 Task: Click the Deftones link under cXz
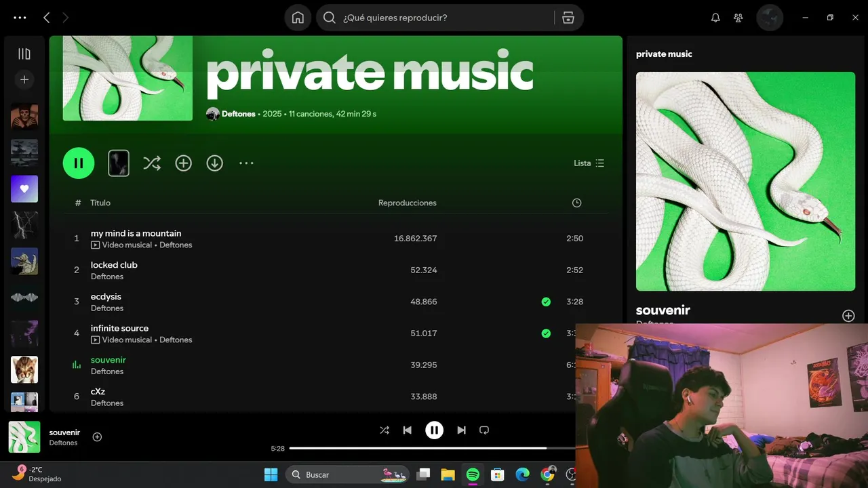[x=107, y=403]
